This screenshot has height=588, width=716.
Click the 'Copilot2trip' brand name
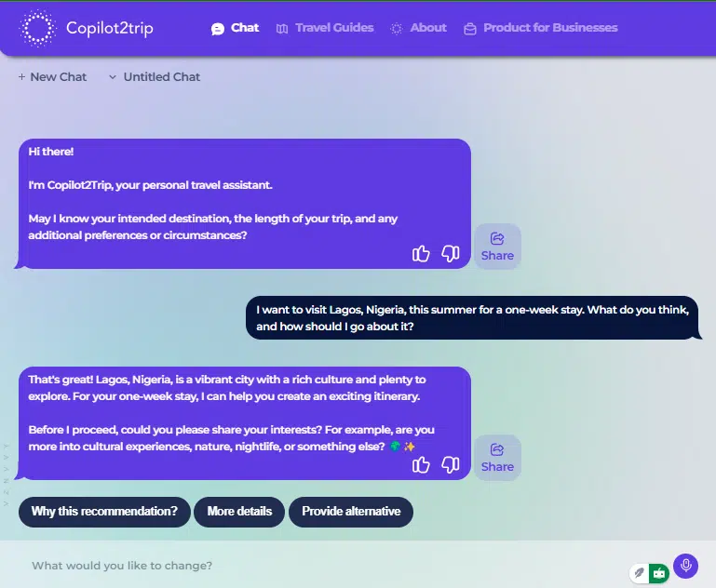110,28
